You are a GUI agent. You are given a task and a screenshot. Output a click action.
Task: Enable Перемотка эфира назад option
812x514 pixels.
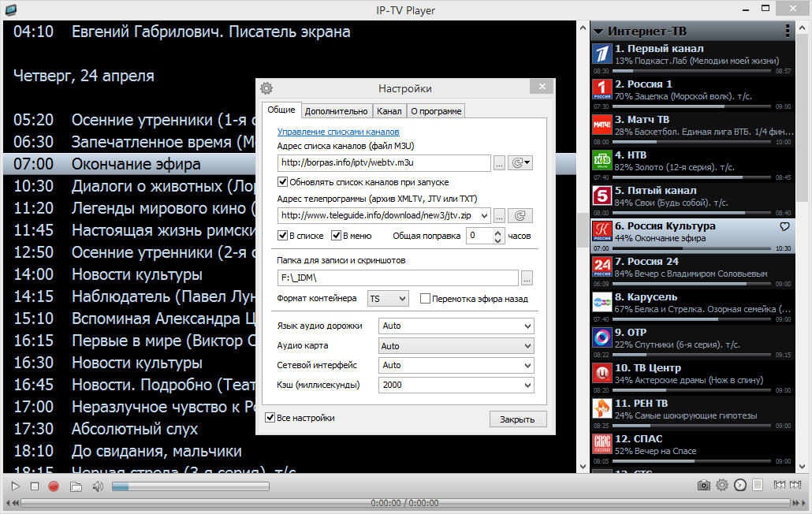pyautogui.click(x=426, y=299)
